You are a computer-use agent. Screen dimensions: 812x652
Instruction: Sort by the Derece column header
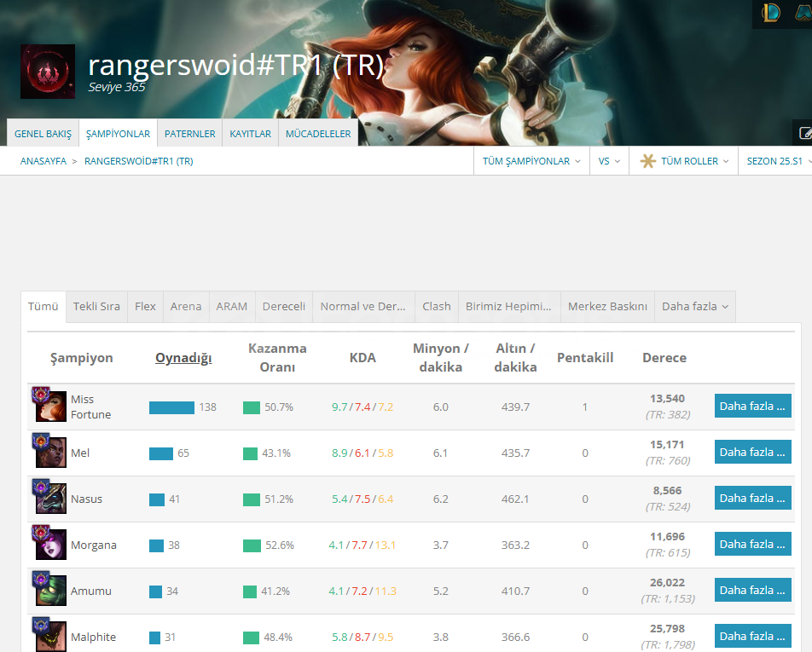pos(664,358)
